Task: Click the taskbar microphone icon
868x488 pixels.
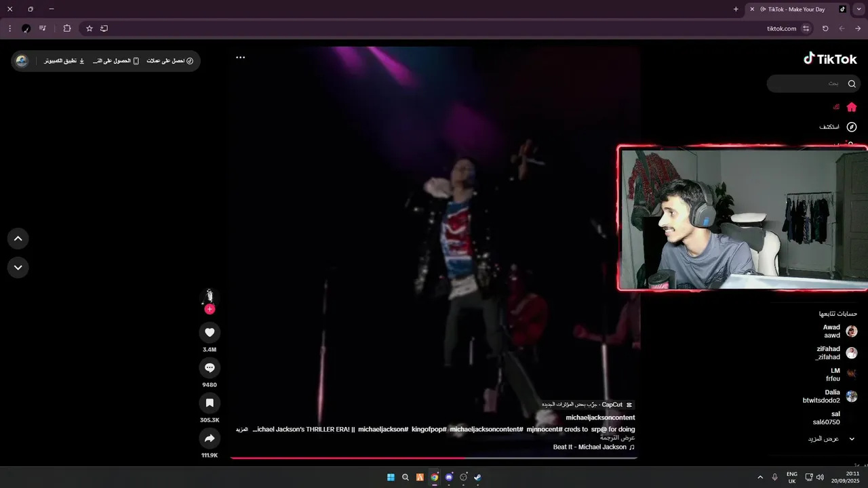Action: pyautogui.click(x=774, y=477)
